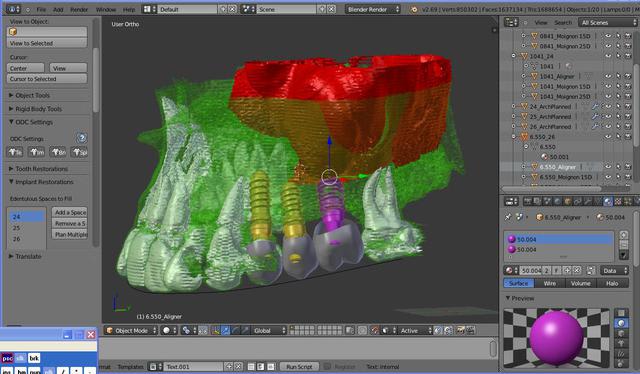
Task: Click new text plus icon beside Text.001
Action: [x=229, y=367]
